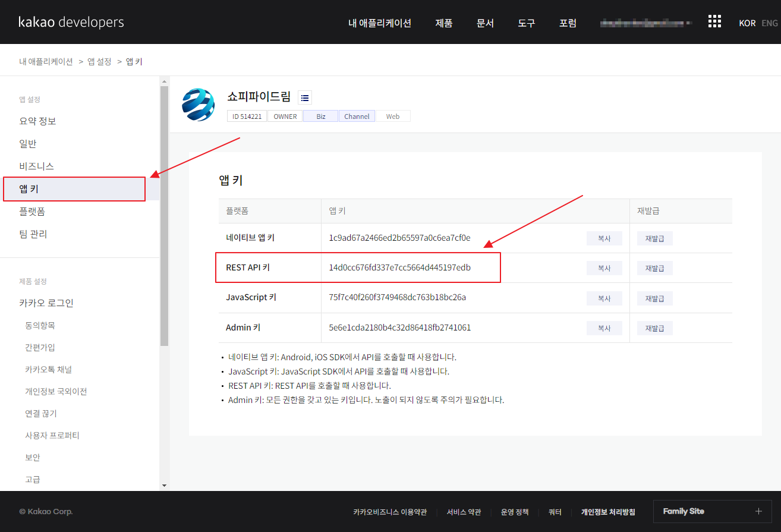781x532 pixels.
Task: Open 제품 menu
Action: click(x=444, y=23)
